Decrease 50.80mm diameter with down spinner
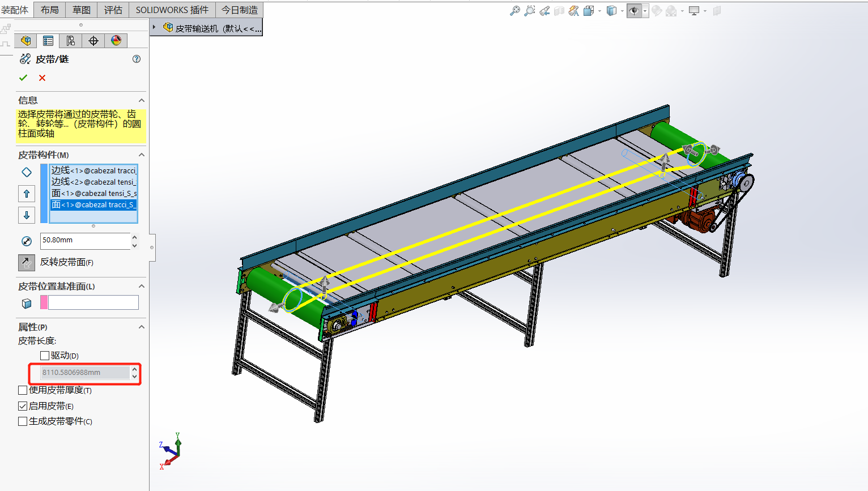The image size is (868, 491). point(134,245)
